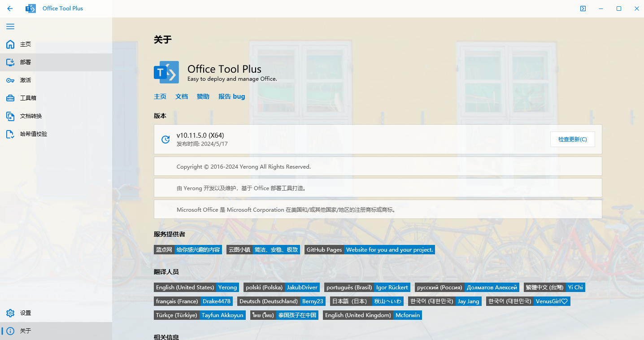Go to the 部署 page
The image size is (644, 340).
coord(56,62)
